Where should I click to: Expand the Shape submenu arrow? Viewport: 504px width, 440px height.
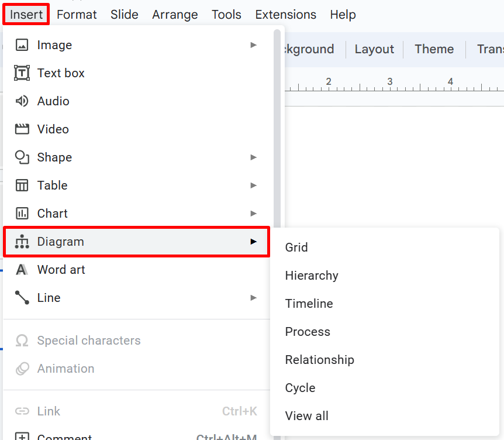pos(253,157)
